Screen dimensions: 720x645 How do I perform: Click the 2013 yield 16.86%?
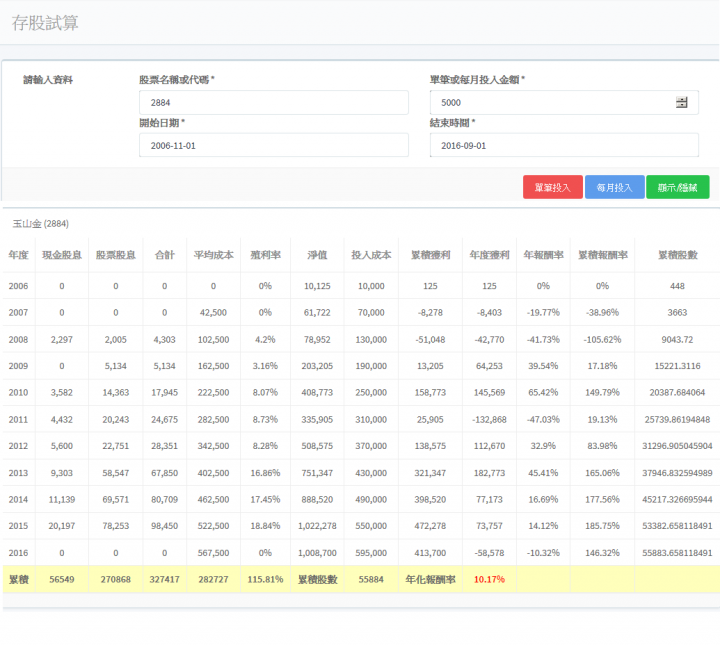265,473
